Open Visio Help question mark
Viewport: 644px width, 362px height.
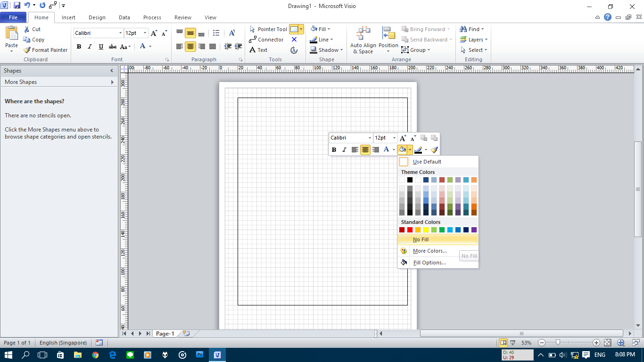(x=608, y=17)
